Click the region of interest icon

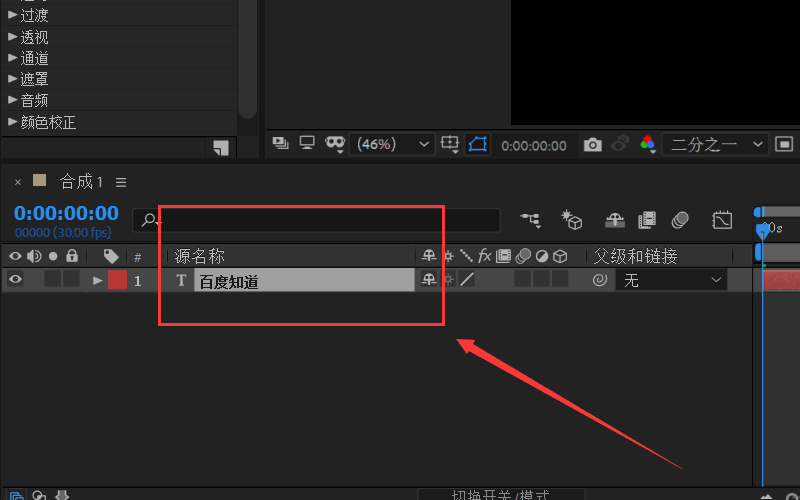pyautogui.click(x=784, y=144)
